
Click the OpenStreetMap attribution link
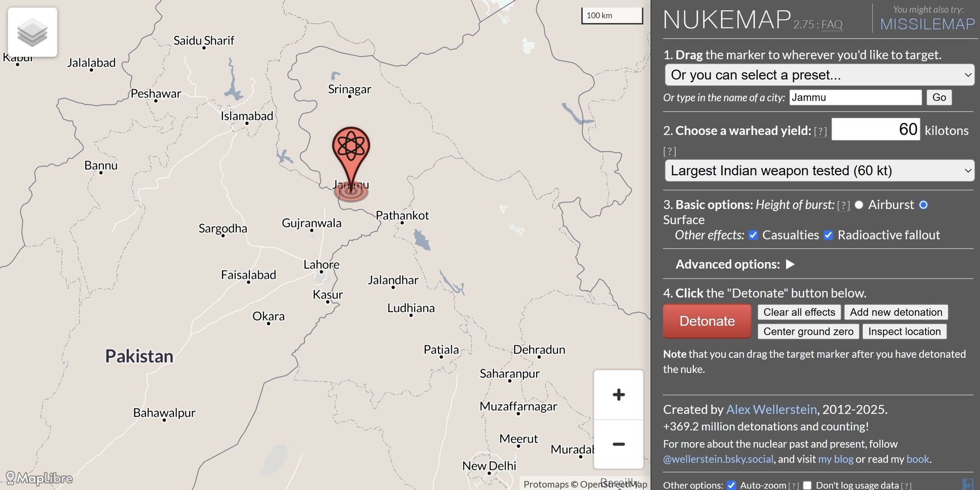tap(613, 484)
